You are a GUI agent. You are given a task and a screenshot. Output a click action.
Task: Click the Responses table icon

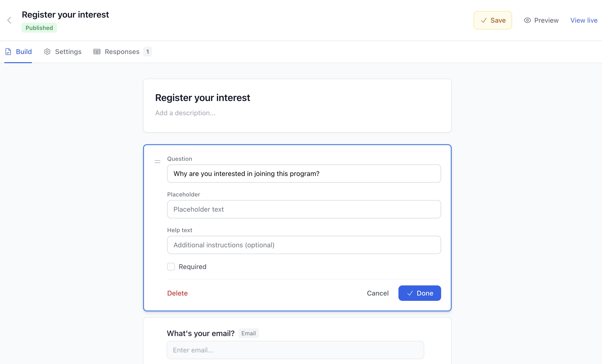point(97,52)
